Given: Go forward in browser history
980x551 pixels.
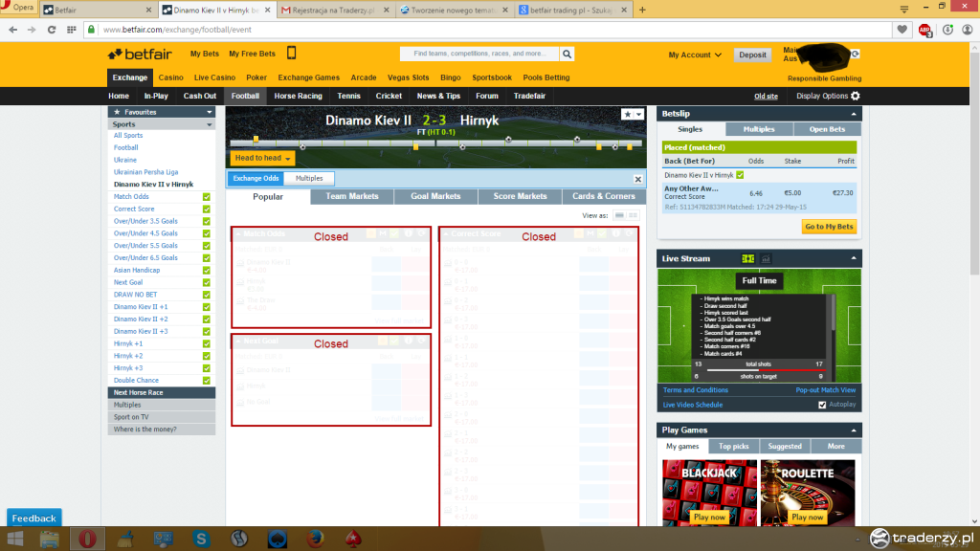Looking at the screenshot, I should 32,30.
